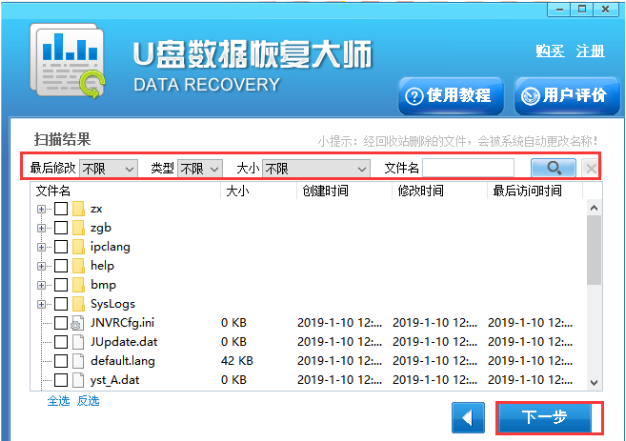Expand the help folder tree node
This screenshot has height=441, width=626.
[41, 266]
